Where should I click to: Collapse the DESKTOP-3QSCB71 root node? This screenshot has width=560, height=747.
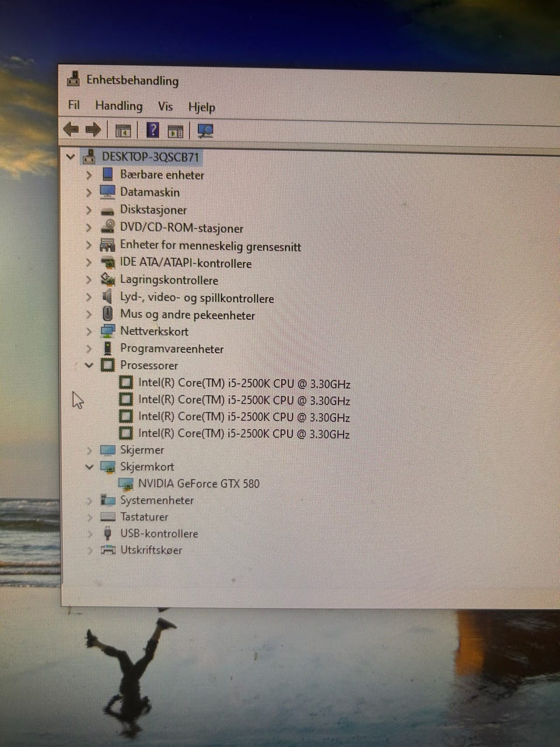click(x=71, y=156)
